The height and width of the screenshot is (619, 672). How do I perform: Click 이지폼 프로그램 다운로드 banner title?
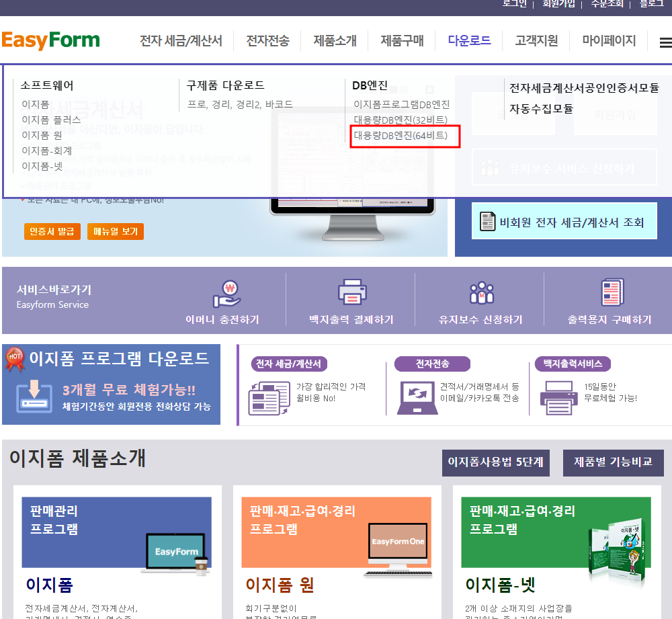click(119, 359)
